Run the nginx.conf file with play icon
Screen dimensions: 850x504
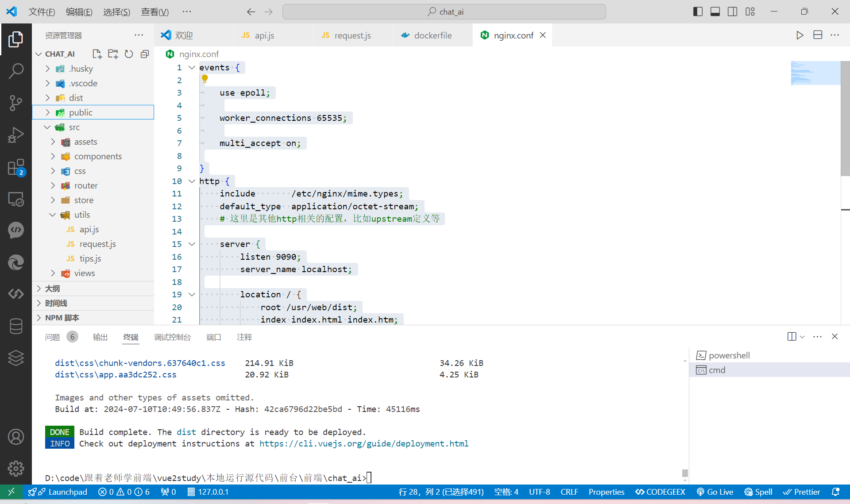[800, 35]
